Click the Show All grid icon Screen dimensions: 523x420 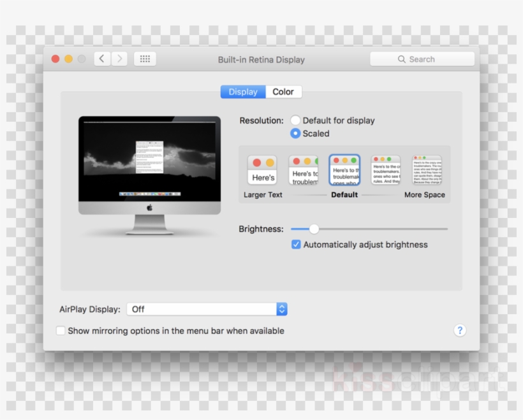145,59
